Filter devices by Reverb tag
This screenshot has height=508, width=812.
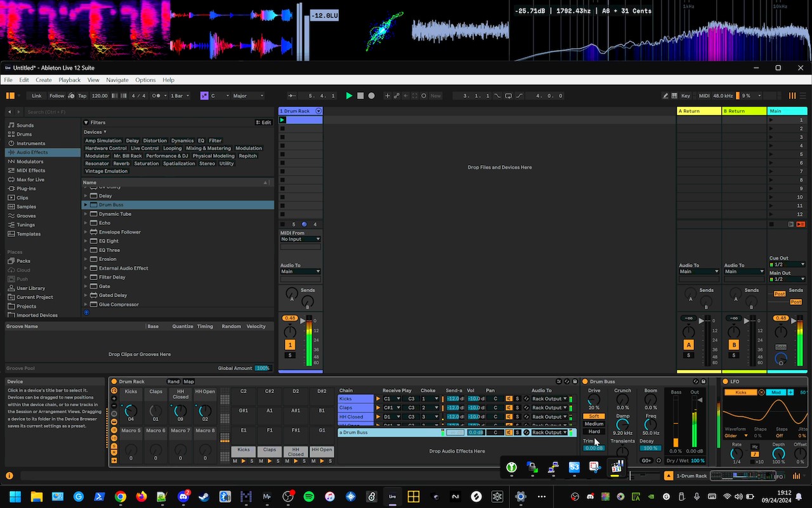click(x=121, y=164)
